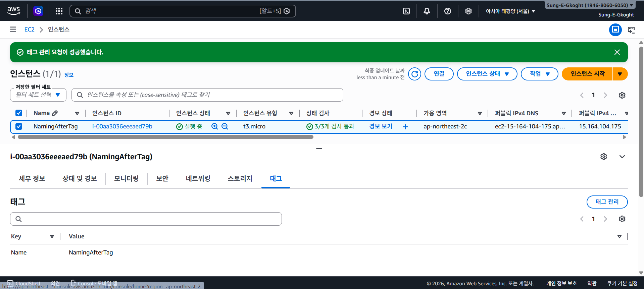Image resolution: width=644 pixels, height=289 pixels.
Task: Sort by 퍼블릭 IPv4 DNS column arrow
Action: pyautogui.click(x=564, y=113)
